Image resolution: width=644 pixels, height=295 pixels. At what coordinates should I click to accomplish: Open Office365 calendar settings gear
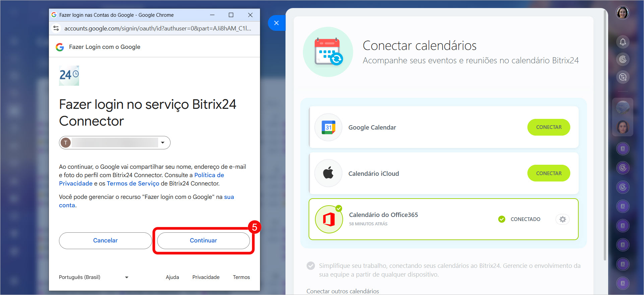[x=563, y=219]
